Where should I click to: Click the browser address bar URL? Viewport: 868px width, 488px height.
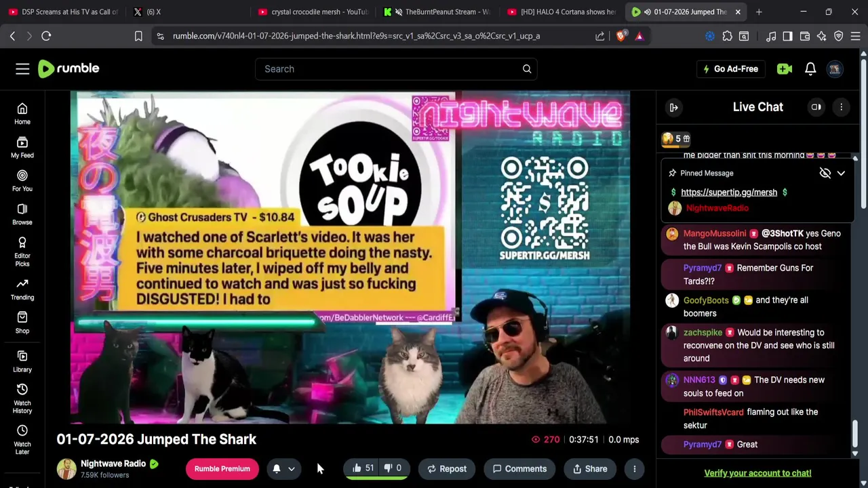tap(356, 36)
